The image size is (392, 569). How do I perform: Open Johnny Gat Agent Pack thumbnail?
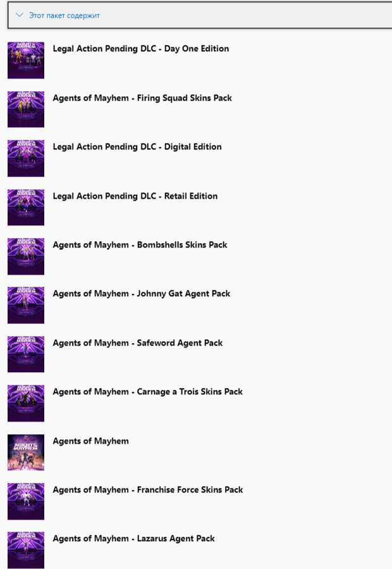point(26,305)
